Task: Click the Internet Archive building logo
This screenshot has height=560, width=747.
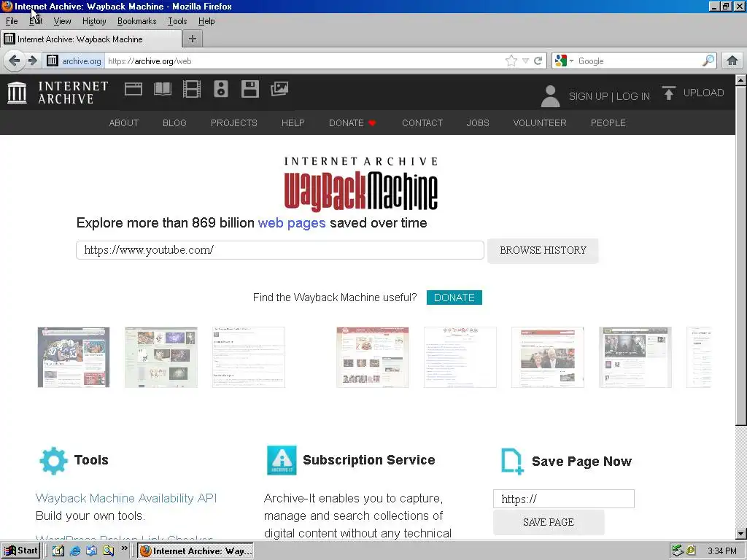Action: 18,92
